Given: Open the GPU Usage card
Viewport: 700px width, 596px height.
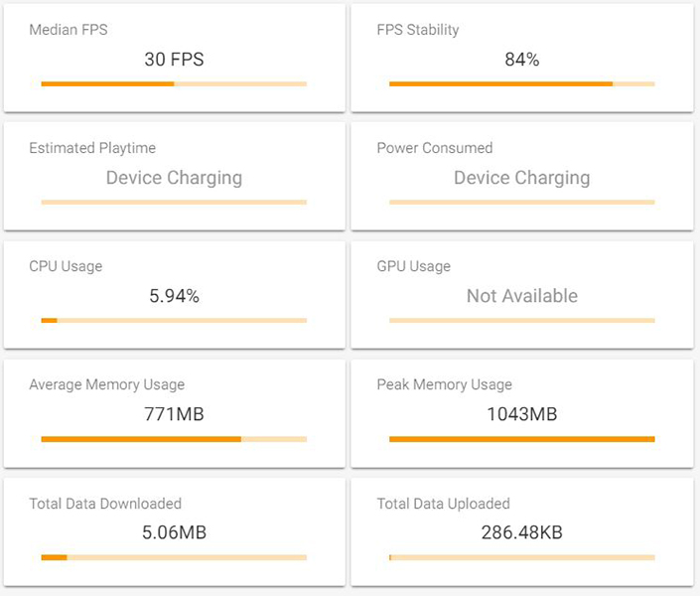Looking at the screenshot, I should [x=522, y=295].
